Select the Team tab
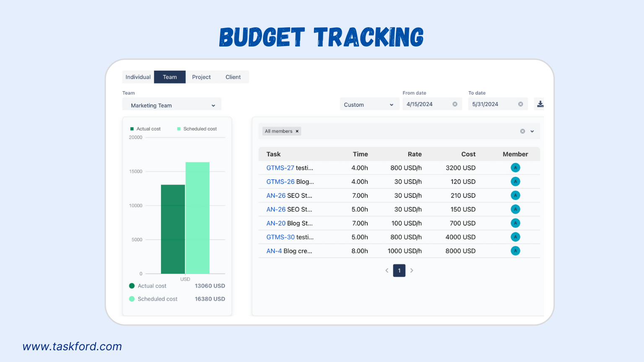Viewport: 644px width, 362px height. click(x=170, y=77)
